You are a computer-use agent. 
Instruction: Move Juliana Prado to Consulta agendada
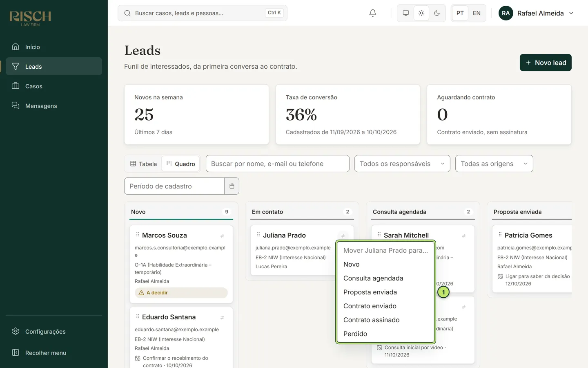point(385,278)
